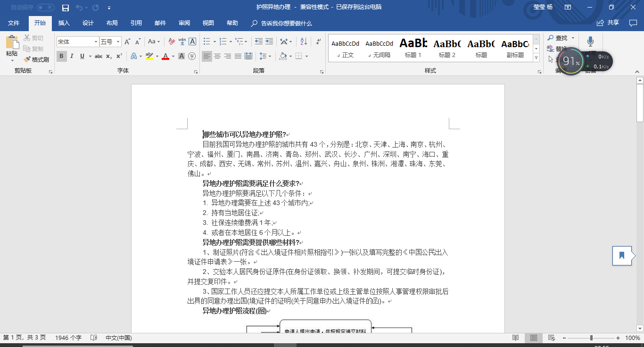Apply character shading icon

(x=182, y=56)
